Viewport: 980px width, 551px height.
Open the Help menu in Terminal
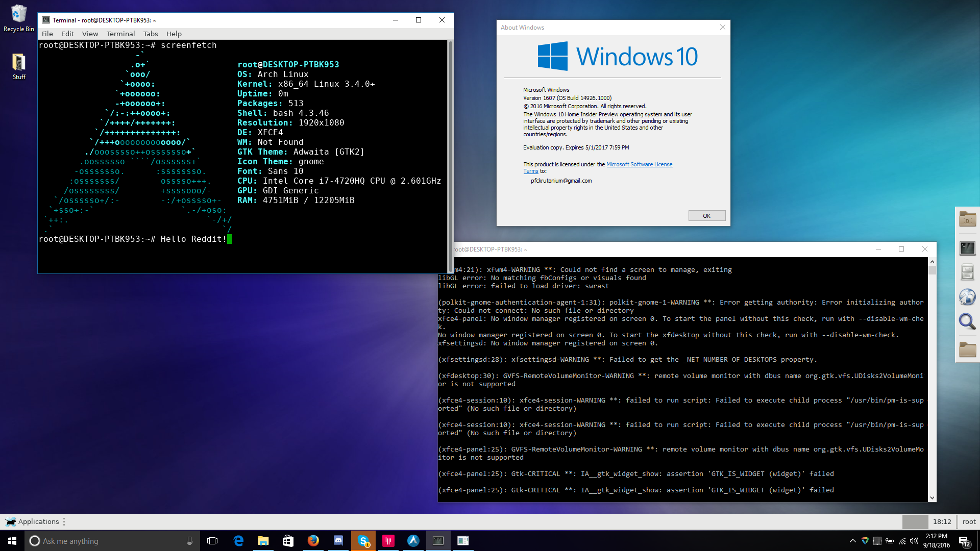(174, 34)
